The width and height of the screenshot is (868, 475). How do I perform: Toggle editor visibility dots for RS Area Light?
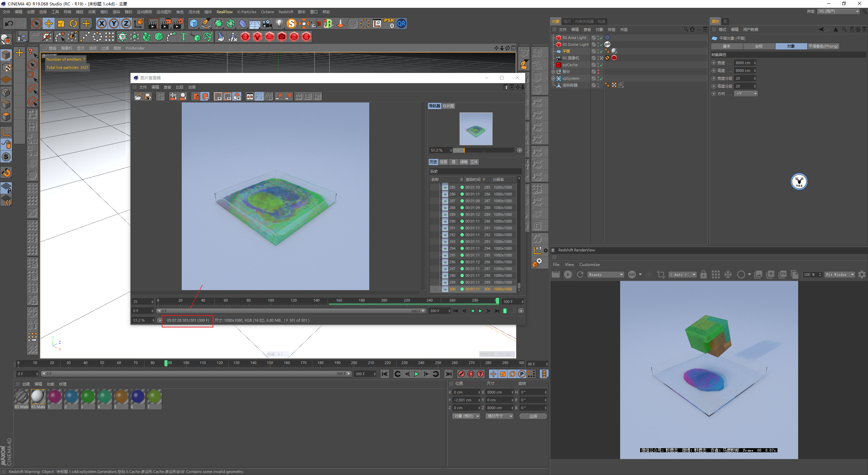coord(598,38)
